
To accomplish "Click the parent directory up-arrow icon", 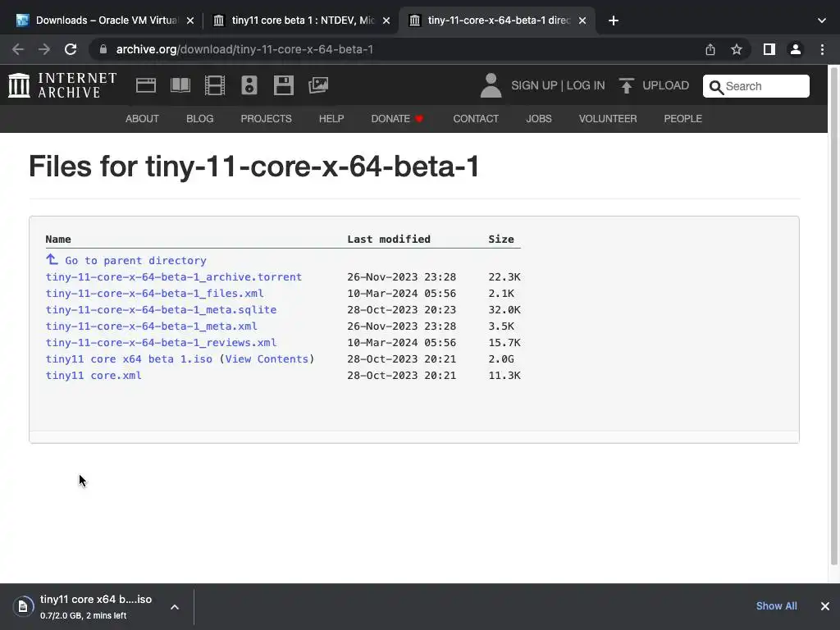I will tap(52, 259).
